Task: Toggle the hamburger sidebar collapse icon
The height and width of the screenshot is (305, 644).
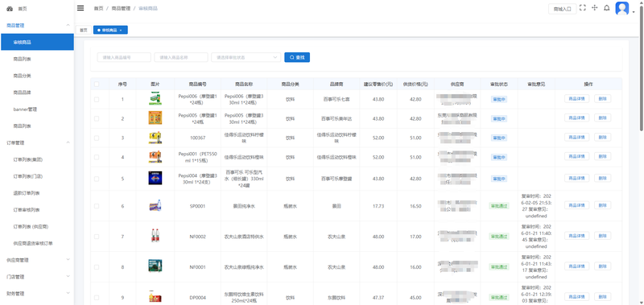Action: pos(80,8)
